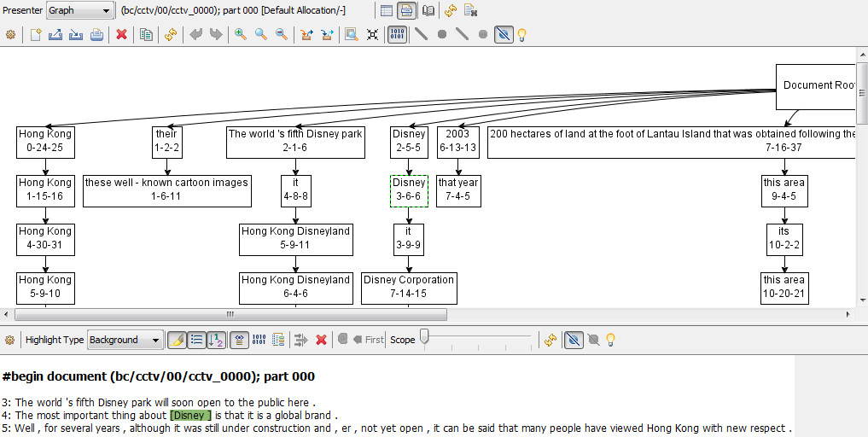
Task: Toggle the eye-lines button in text toolbar
Action: click(239, 340)
